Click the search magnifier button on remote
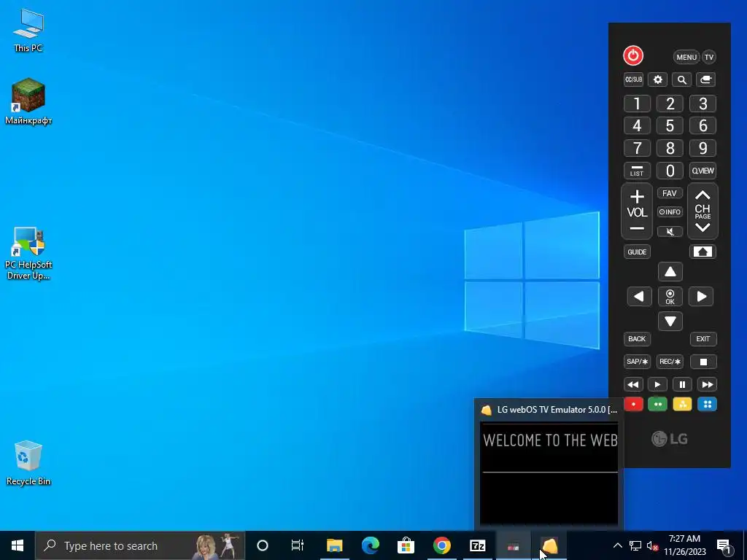 pos(682,79)
